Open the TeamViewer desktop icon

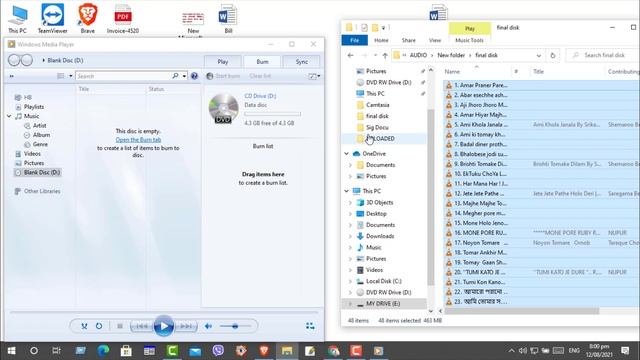(52, 18)
